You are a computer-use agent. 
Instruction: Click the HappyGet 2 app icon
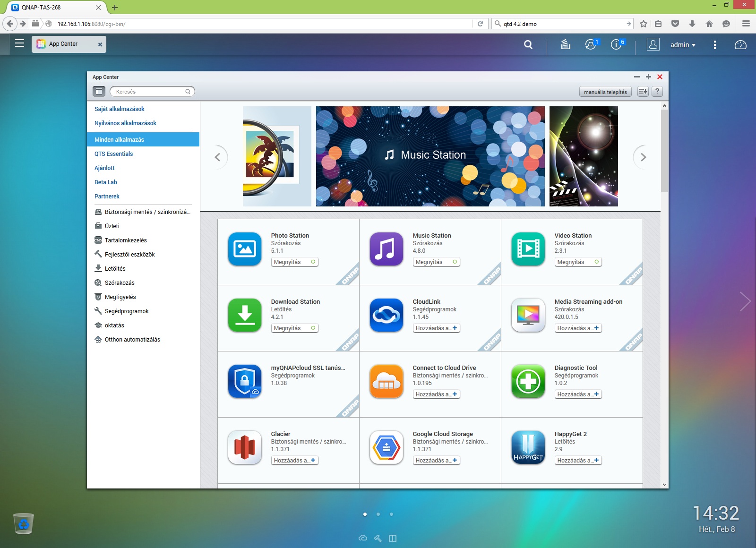[x=528, y=447]
